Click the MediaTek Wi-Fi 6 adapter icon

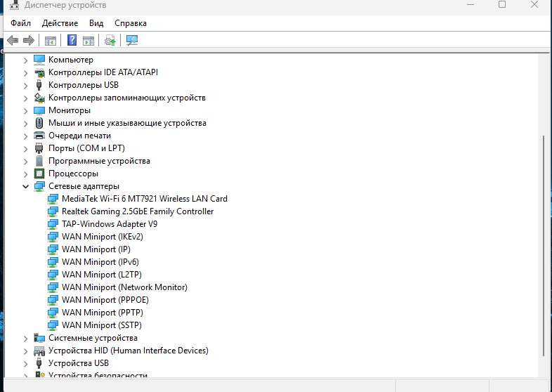pos(53,199)
